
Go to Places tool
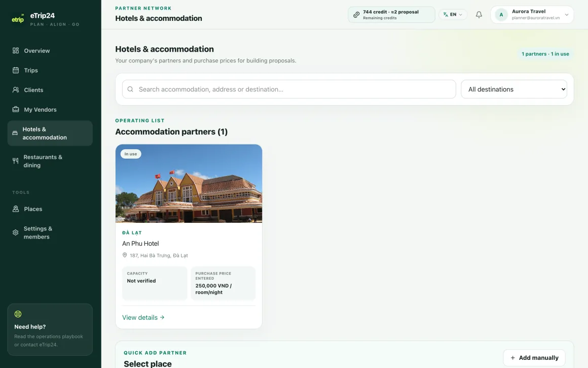point(50,209)
